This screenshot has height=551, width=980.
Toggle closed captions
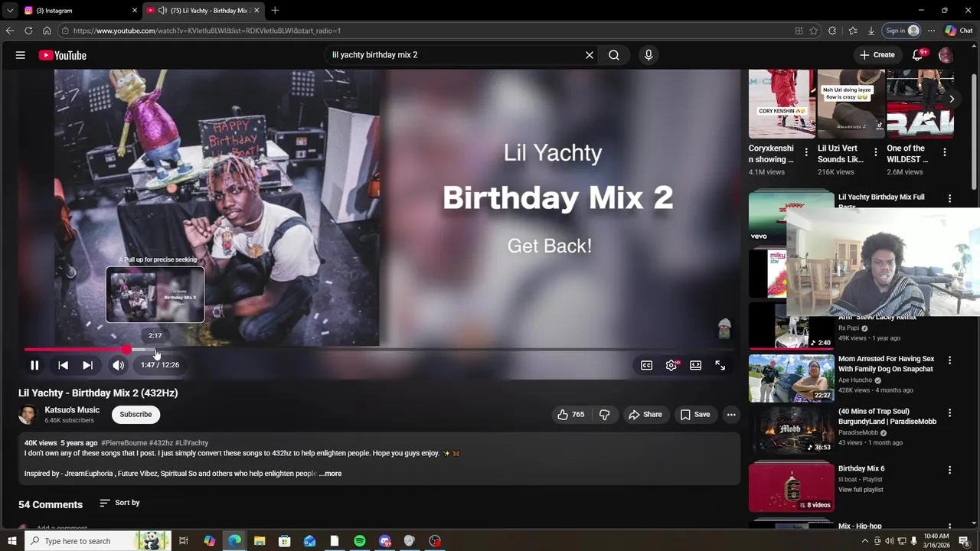click(647, 365)
